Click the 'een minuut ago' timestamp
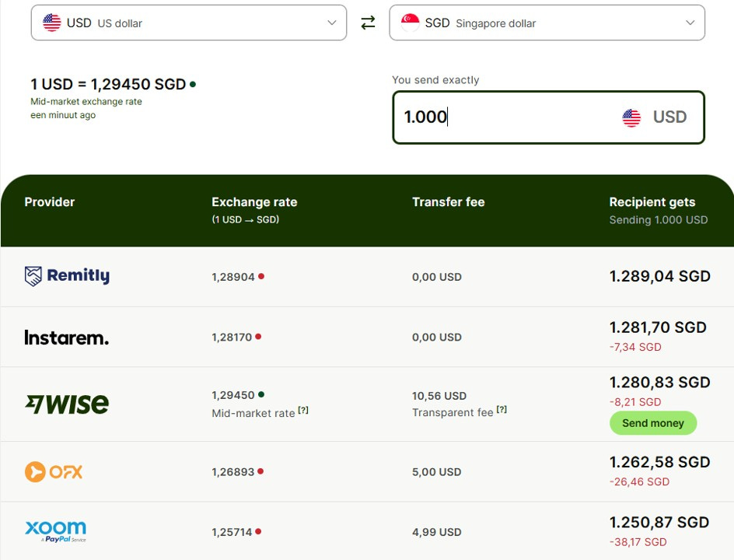 click(63, 115)
